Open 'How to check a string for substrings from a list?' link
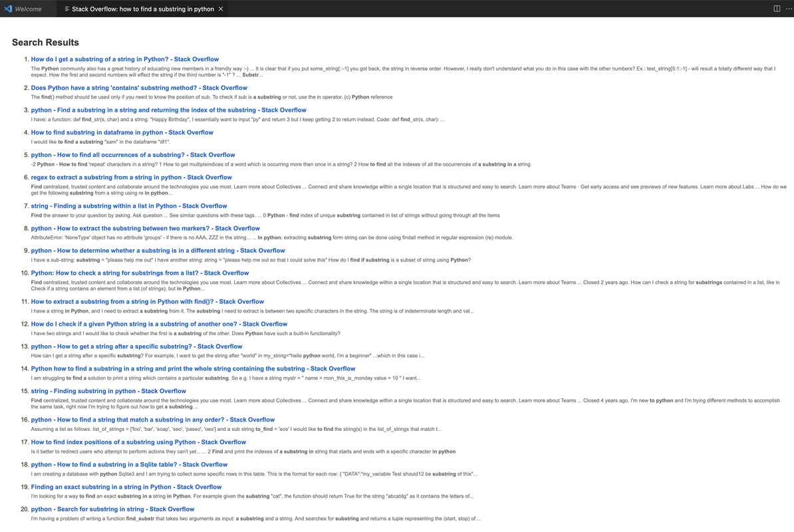Viewport: 794px width, 532px height. click(140, 273)
